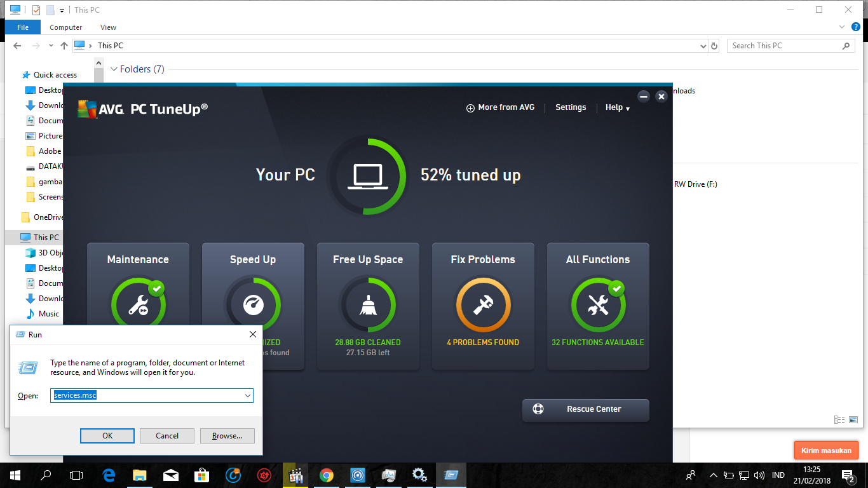Open Settings in AVG PC TuneUp
The image size is (868, 488).
[571, 107]
